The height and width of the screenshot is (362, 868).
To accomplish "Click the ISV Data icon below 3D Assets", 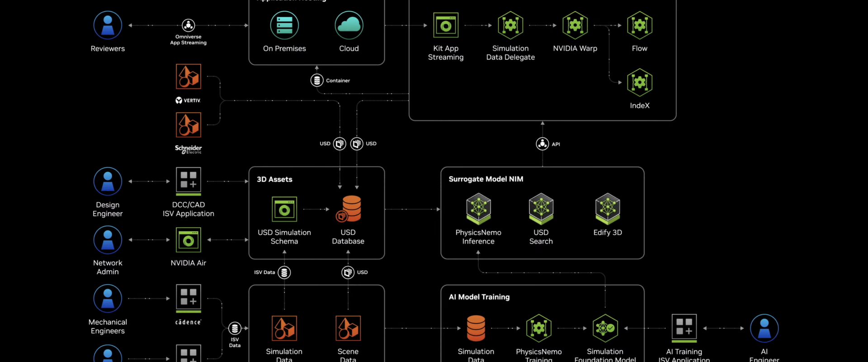I will click(x=284, y=272).
